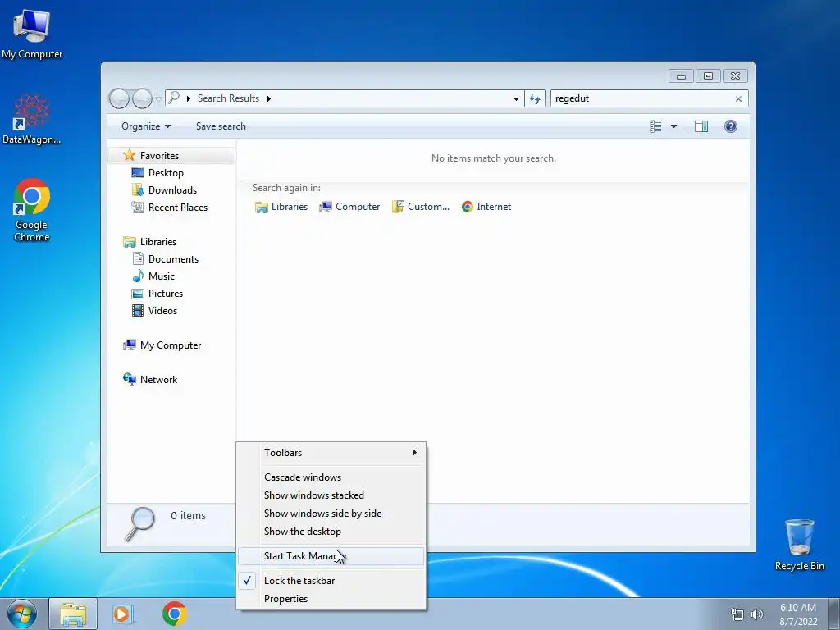The image size is (840, 630).
Task: Search again on the Internet
Action: (x=486, y=207)
